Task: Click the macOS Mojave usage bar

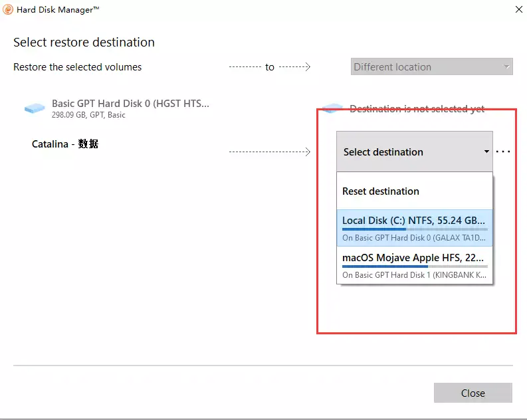Action: (415, 266)
